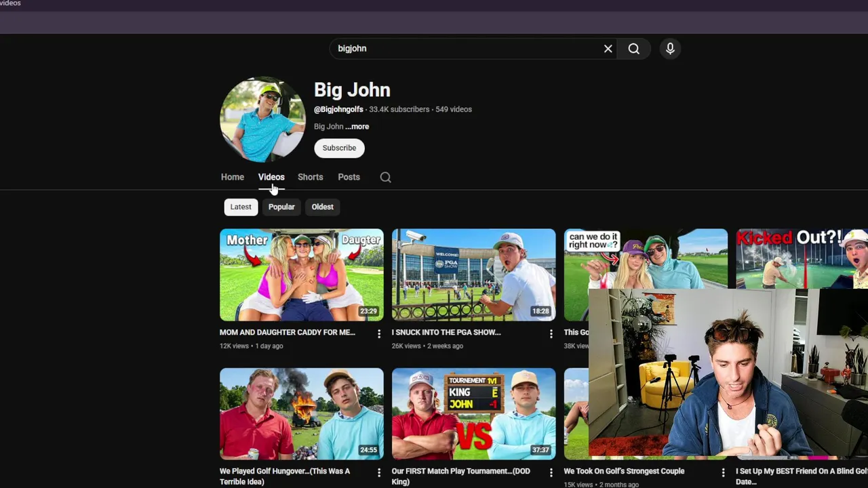The height and width of the screenshot is (488, 868).
Task: Click the Big John channel avatar
Action: 262,119
